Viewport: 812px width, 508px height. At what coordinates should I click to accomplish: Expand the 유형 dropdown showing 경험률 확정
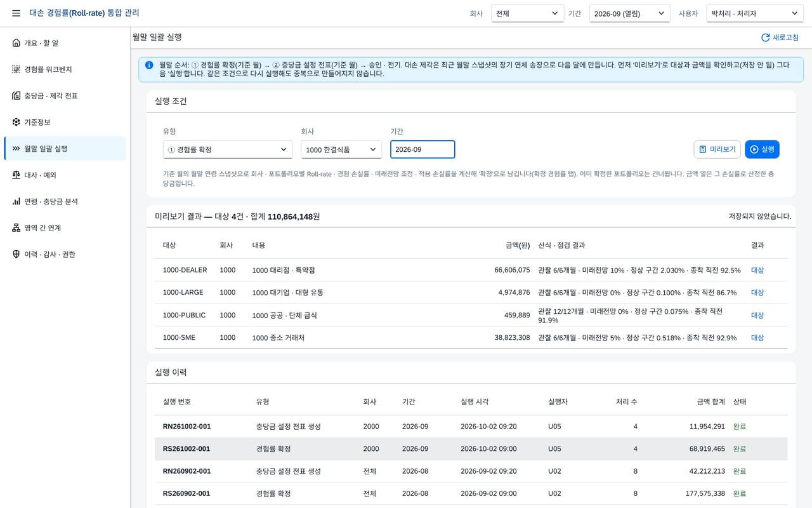pos(228,149)
